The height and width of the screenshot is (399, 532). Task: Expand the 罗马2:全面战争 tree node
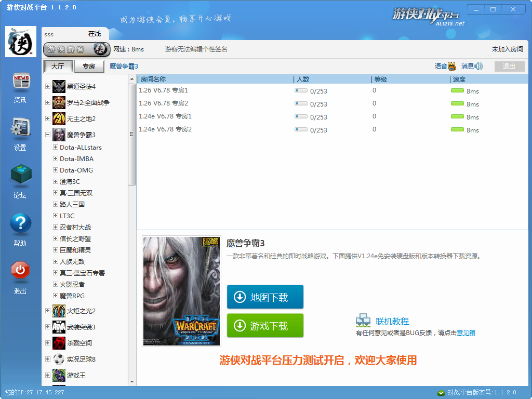coord(48,102)
